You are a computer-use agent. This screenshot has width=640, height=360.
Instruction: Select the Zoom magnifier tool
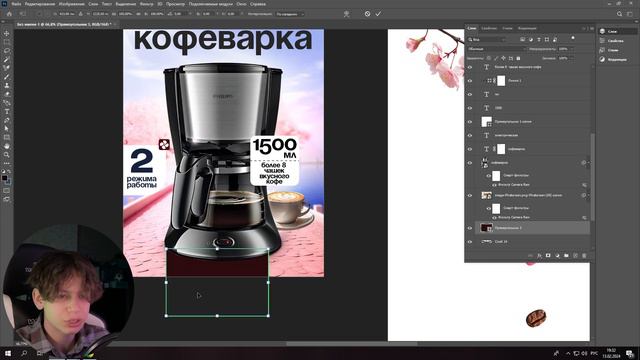(x=7, y=155)
